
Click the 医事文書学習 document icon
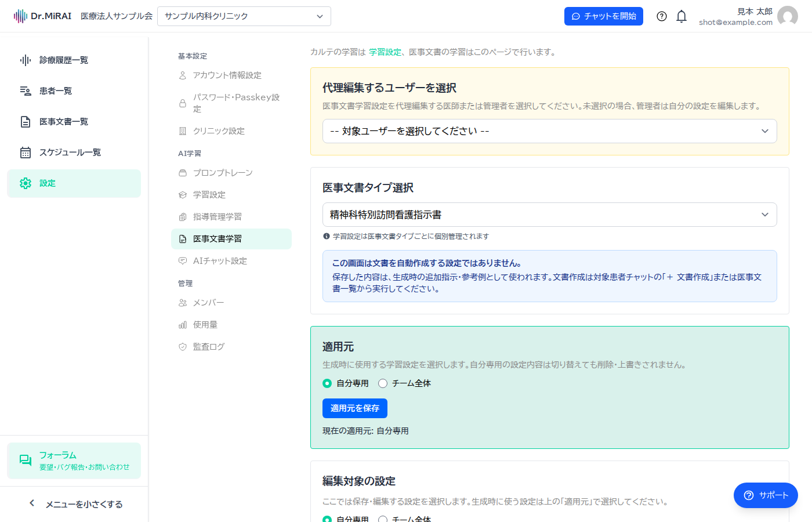(x=183, y=239)
